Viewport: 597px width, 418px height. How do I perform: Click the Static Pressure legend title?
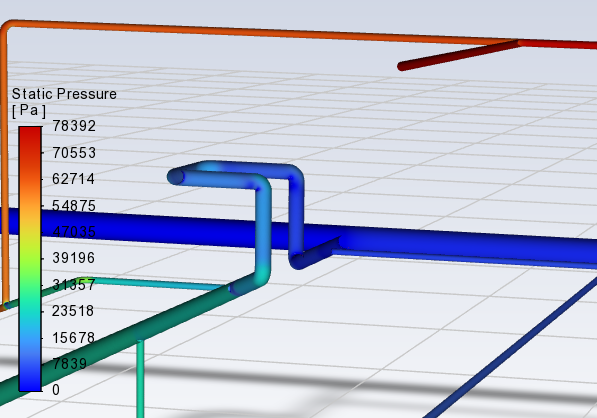tap(64, 94)
